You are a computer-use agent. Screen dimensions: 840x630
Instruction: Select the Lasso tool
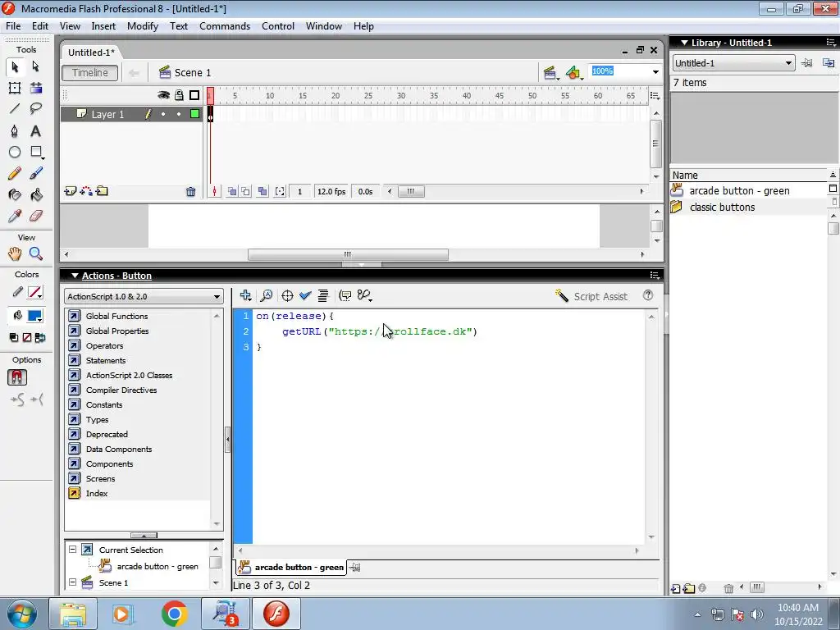click(x=36, y=109)
